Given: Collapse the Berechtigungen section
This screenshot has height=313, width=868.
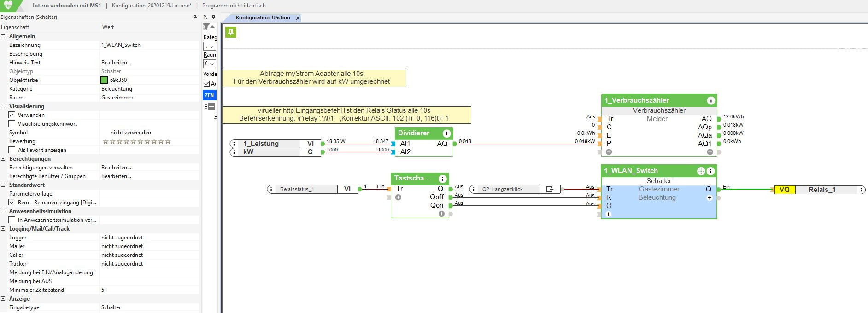Looking at the screenshot, I should [x=3, y=159].
